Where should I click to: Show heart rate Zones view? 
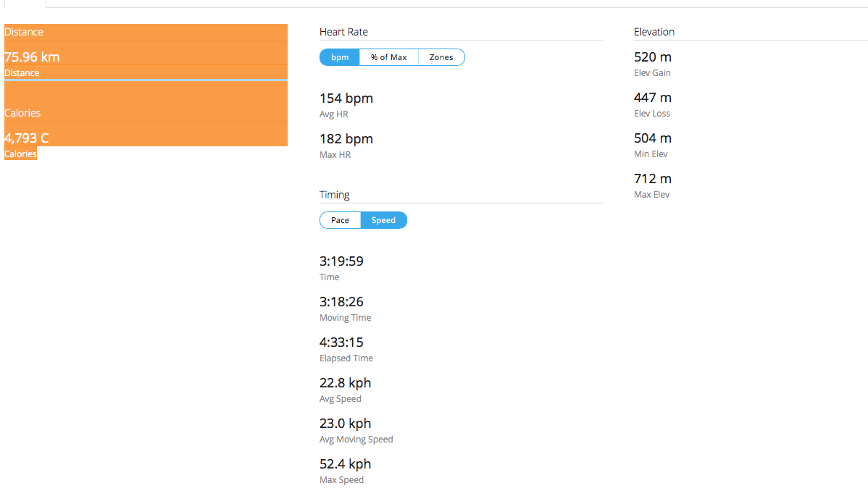coord(441,57)
